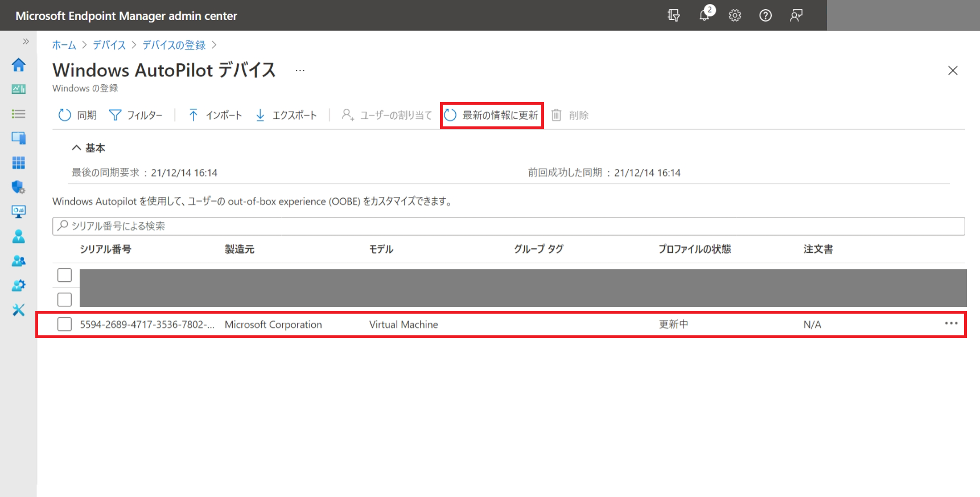Open notifications bell with badge 2
Image resolution: width=980 pixels, height=497 pixels.
pos(706,14)
